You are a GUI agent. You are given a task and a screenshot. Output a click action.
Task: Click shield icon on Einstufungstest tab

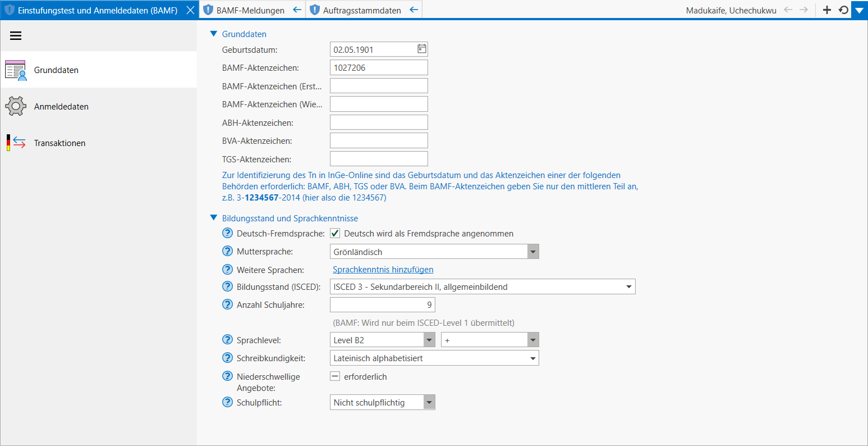click(x=10, y=10)
